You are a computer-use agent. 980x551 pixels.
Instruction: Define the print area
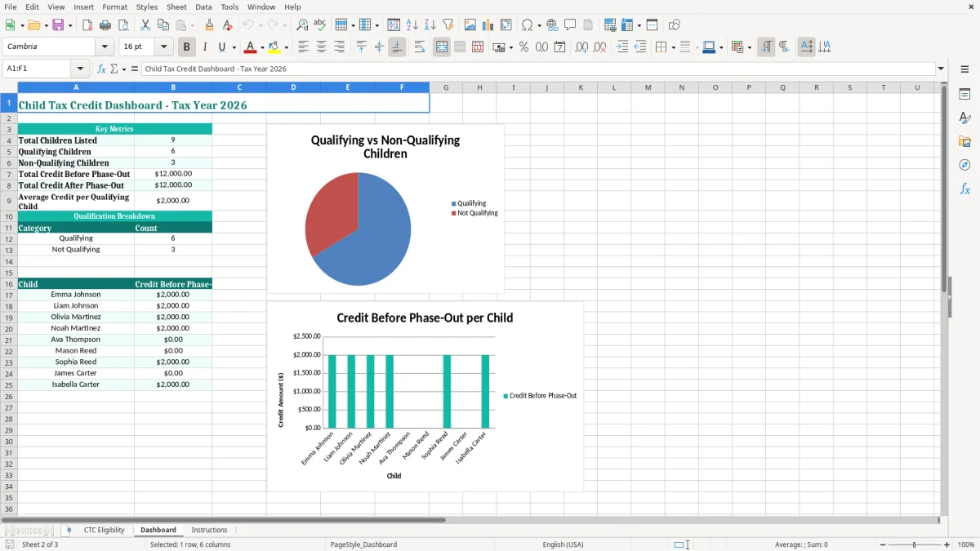coord(610,25)
